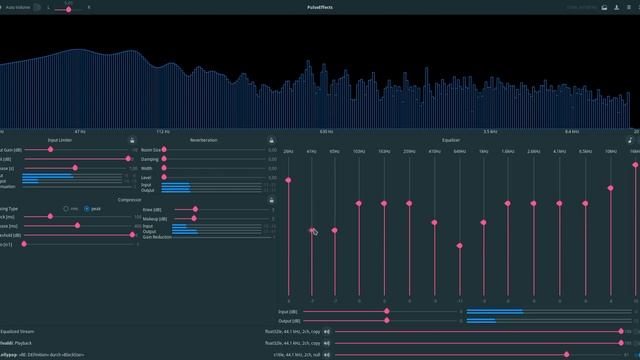This screenshot has height=360, width=640.
Task: Click the Equalizer section heading
Action: (x=451, y=140)
